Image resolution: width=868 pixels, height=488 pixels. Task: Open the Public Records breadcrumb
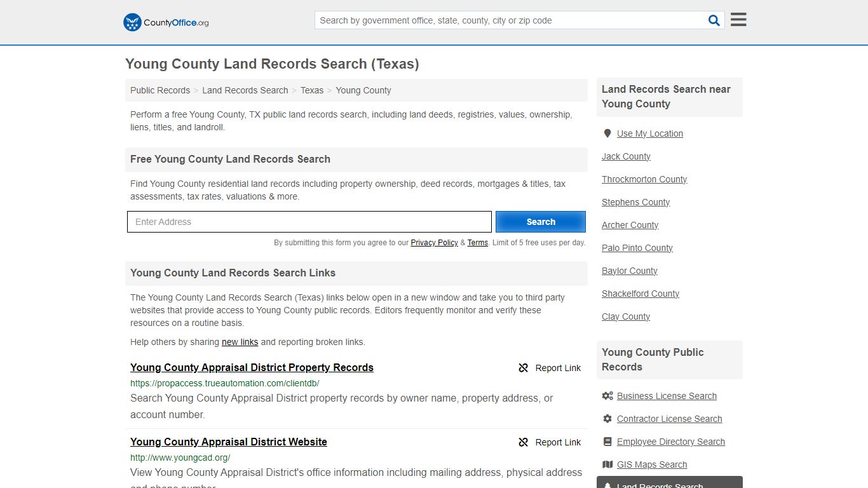tap(160, 90)
